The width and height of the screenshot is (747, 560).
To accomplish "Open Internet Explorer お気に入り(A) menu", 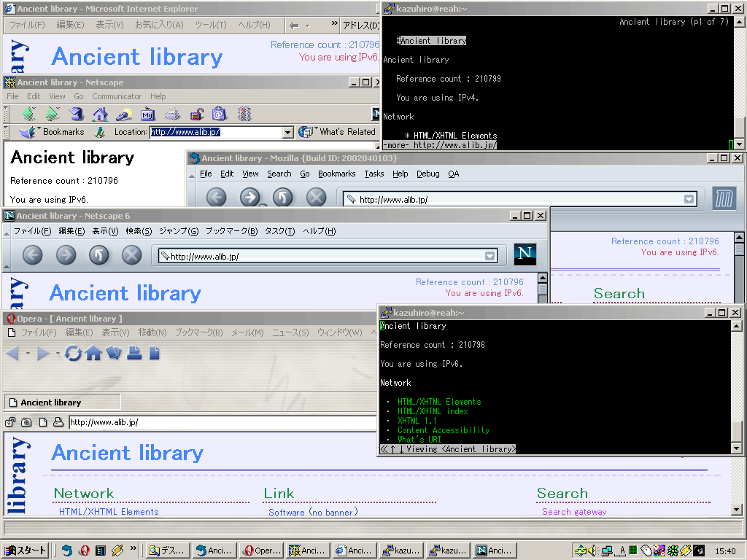I will [159, 25].
